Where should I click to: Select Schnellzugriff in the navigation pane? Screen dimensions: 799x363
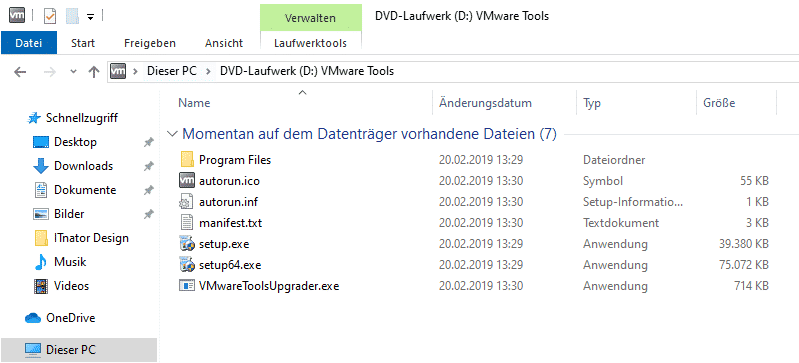click(82, 118)
